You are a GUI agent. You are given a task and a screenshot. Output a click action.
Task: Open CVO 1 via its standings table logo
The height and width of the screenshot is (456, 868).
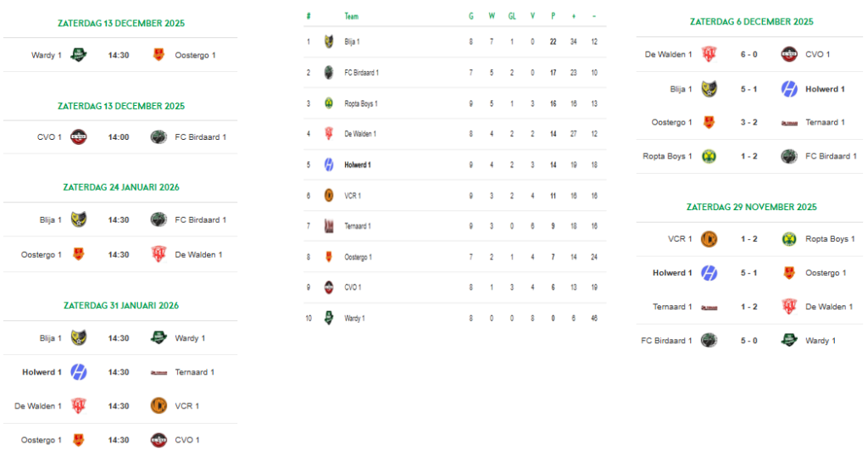(329, 287)
